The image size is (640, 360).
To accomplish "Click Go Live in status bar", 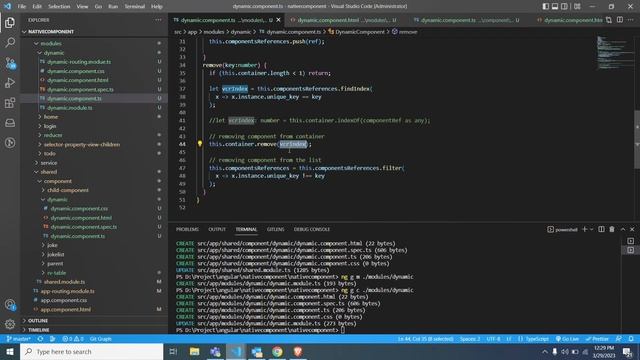I will tap(567, 339).
